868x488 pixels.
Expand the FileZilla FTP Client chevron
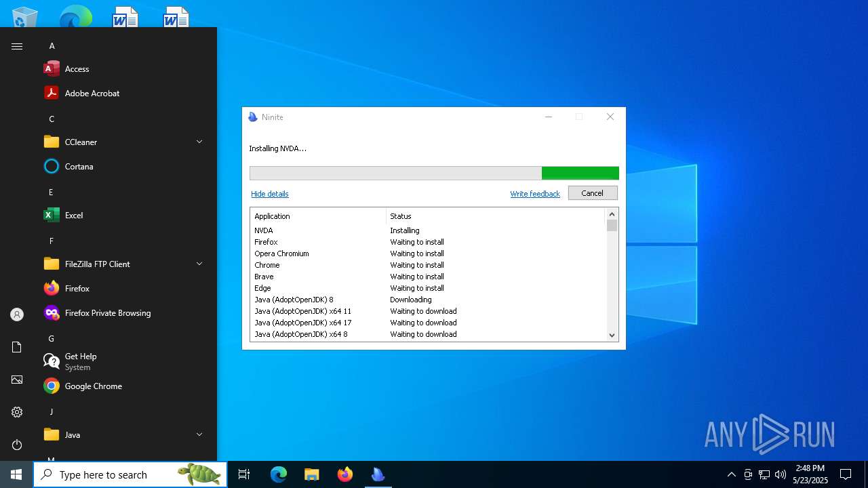click(x=199, y=264)
